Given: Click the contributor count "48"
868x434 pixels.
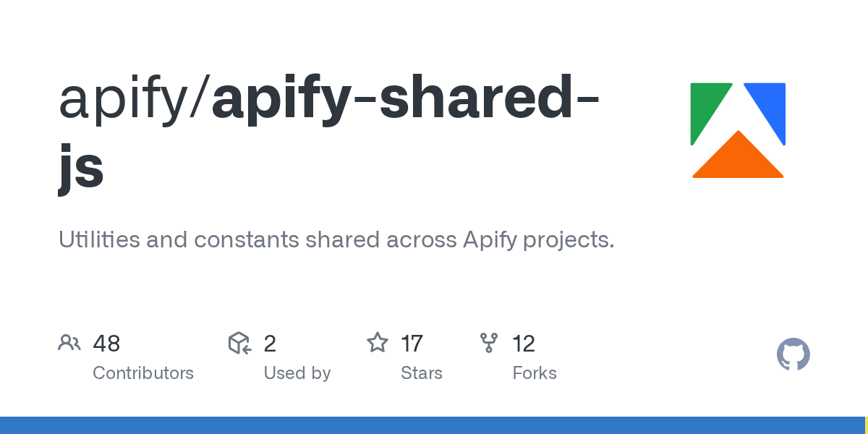Looking at the screenshot, I should [x=106, y=343].
